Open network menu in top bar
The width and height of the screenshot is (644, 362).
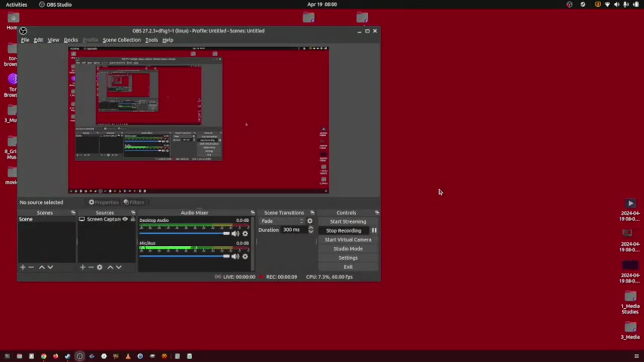607,5
